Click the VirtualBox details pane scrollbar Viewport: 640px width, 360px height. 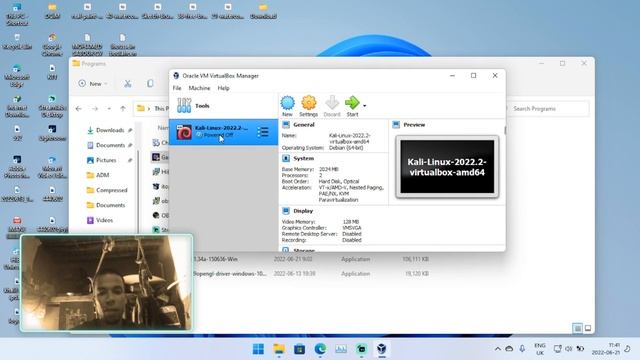[x=505, y=131]
